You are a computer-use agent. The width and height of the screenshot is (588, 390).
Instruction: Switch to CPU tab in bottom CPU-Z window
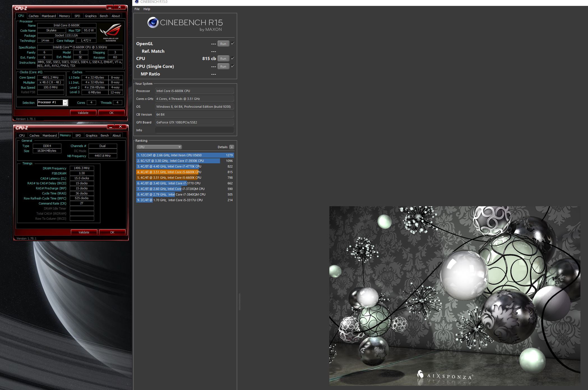pos(22,136)
